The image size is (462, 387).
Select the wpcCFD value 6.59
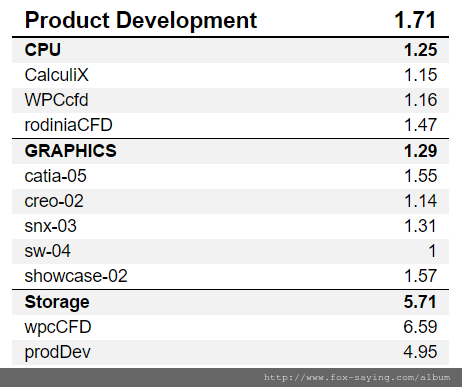(x=420, y=327)
